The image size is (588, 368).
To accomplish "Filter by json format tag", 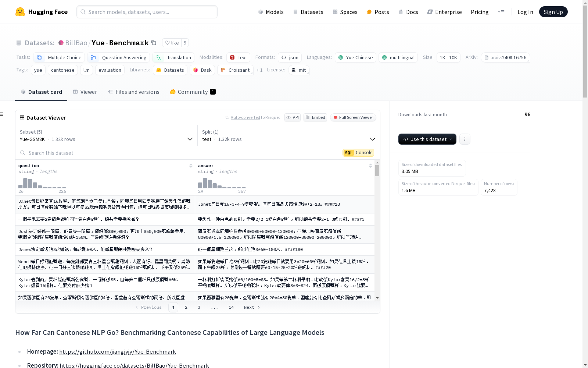I will point(290,57).
